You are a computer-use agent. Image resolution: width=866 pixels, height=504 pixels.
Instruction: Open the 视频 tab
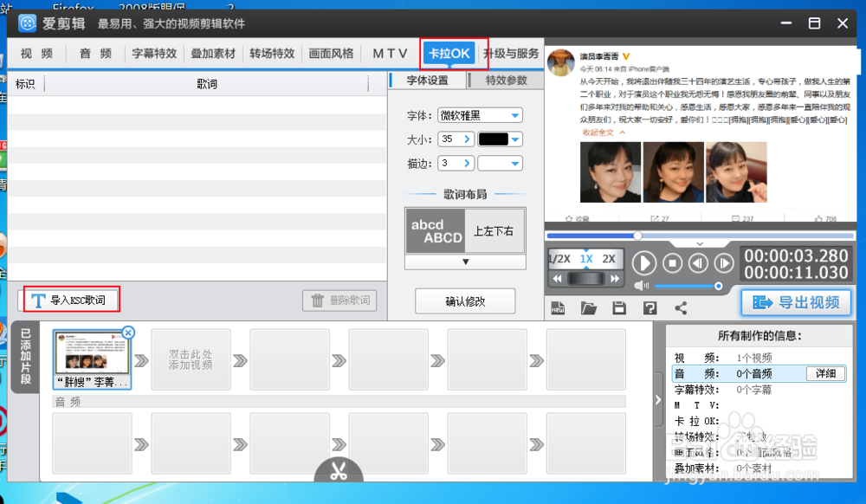click(x=36, y=54)
